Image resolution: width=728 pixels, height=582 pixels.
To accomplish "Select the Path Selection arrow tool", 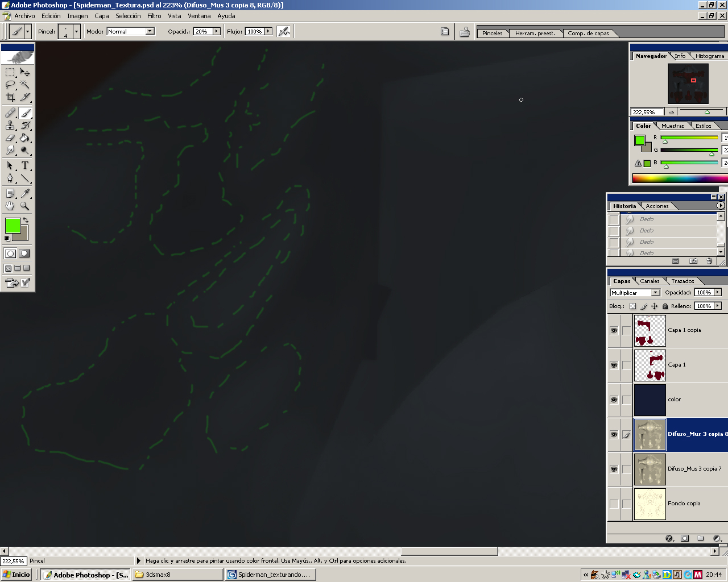I will (10, 166).
